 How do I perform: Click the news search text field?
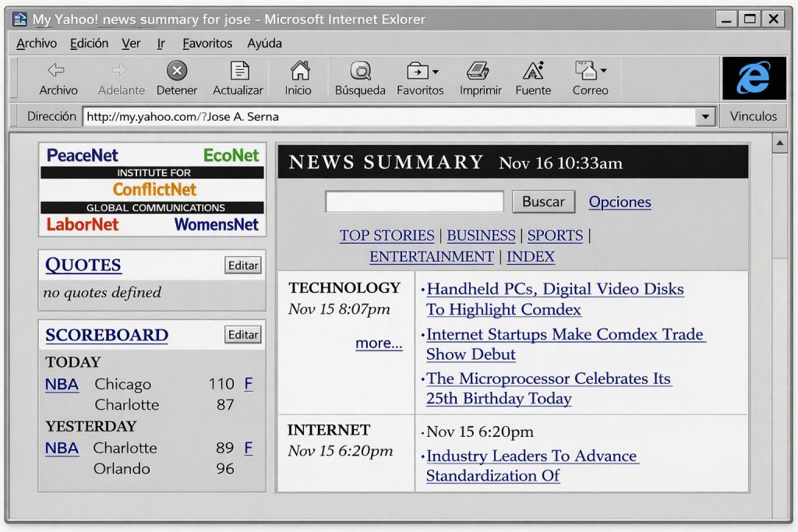415,202
